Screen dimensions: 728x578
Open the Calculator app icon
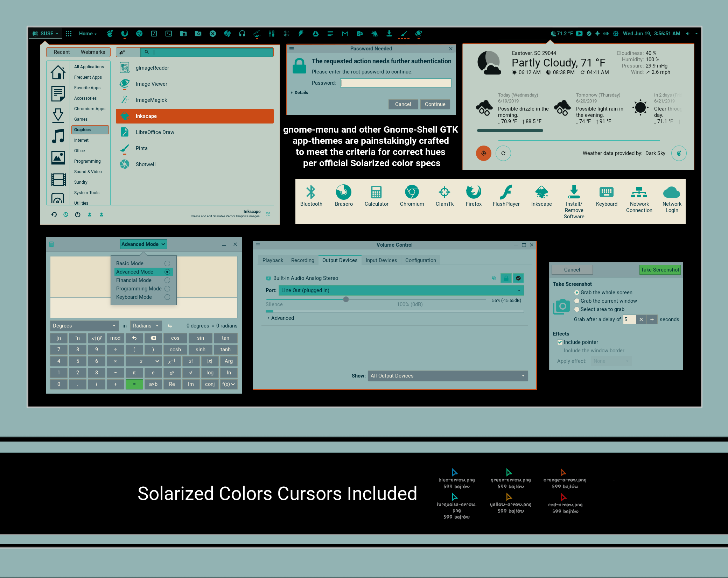click(376, 192)
